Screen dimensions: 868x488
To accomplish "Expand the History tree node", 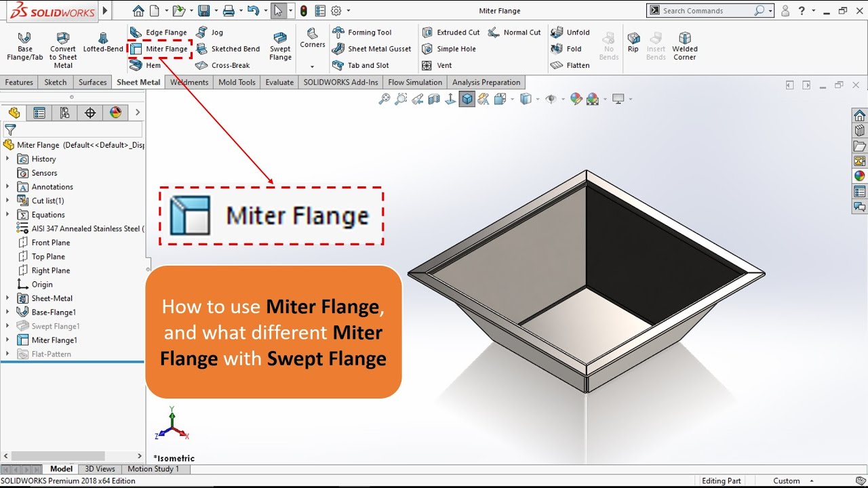I will coord(7,159).
